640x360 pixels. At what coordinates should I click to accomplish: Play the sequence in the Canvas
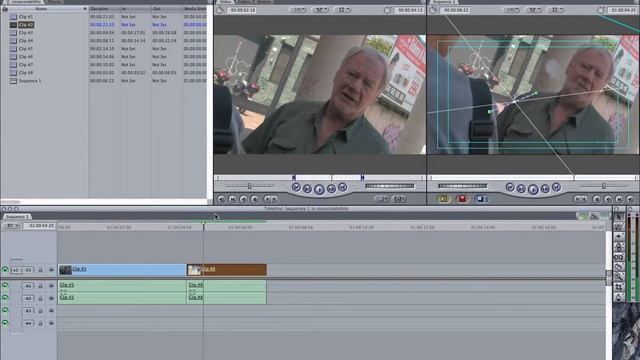pos(533,189)
